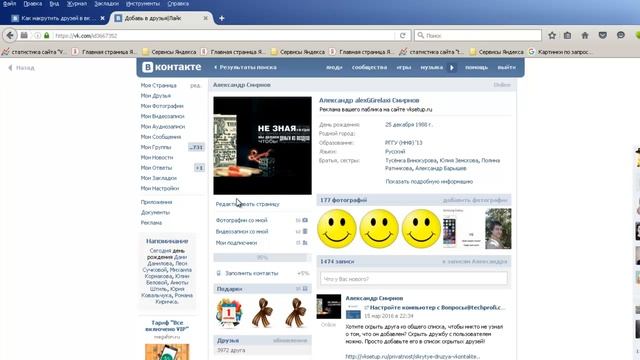This screenshot has height=360, width=640.
Task: Open the bookmarks library clipboard icon
Action: point(567,36)
